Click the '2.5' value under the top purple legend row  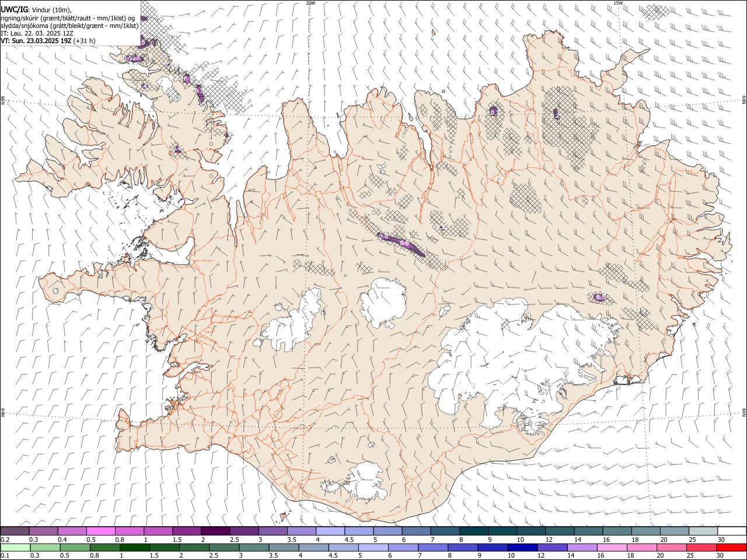click(234, 540)
